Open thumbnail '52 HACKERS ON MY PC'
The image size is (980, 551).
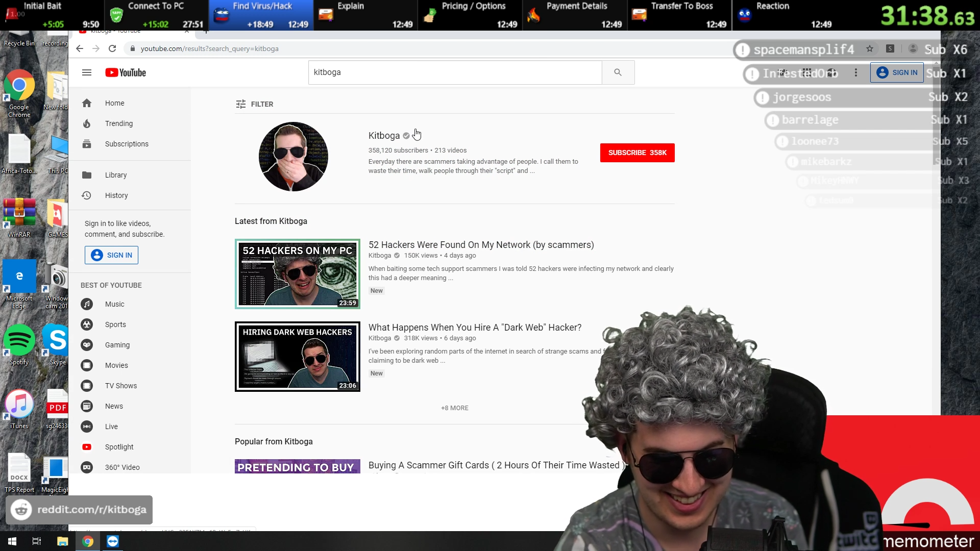click(x=298, y=274)
